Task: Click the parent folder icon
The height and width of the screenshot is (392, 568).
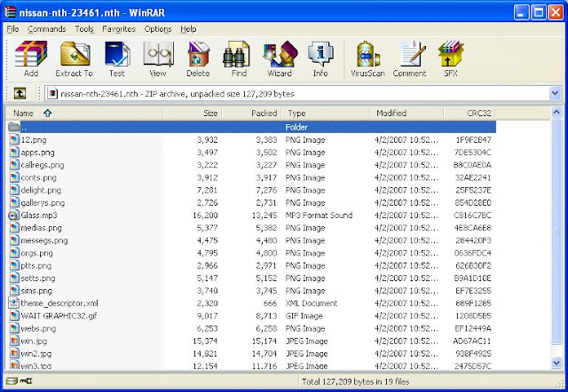Action: click(x=14, y=127)
